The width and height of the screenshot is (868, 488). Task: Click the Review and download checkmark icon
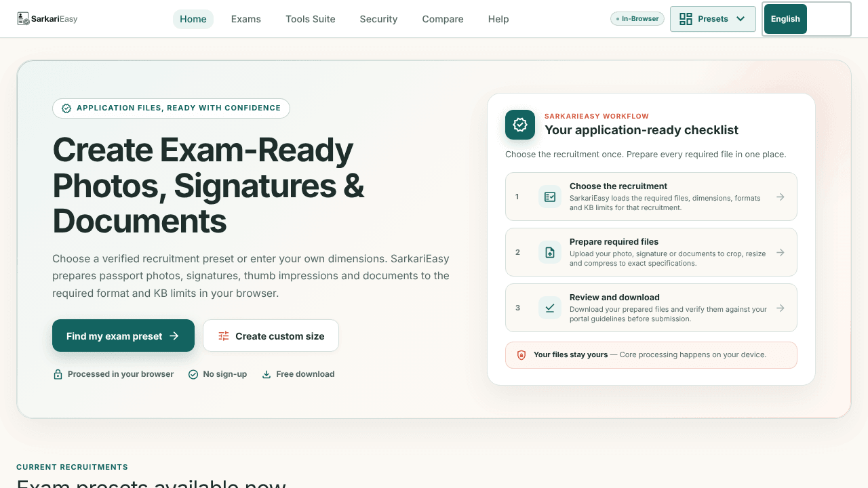[x=550, y=308]
